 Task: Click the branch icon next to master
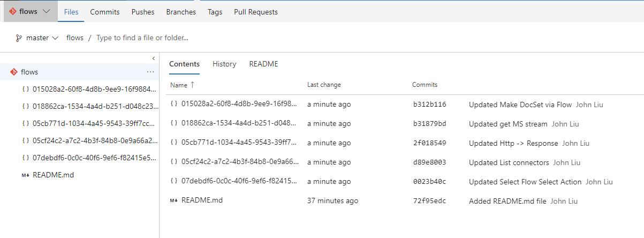click(x=19, y=38)
